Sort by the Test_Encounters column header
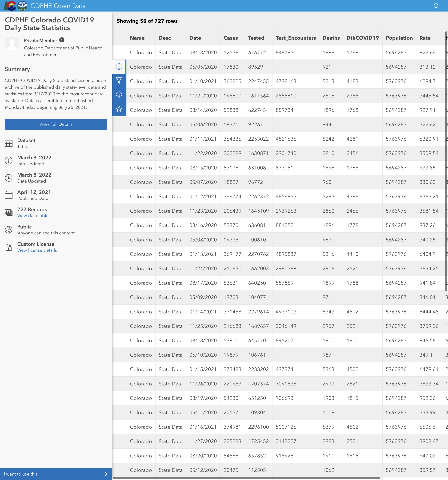448x480 pixels. 296,38
